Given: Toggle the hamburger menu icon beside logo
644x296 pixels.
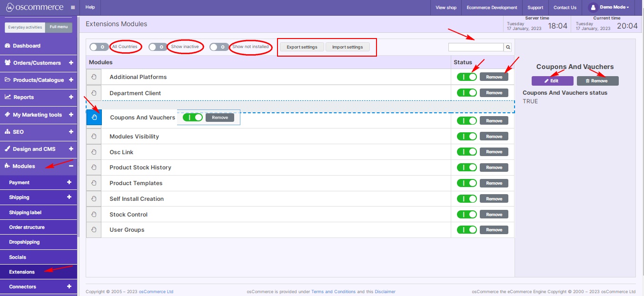Looking at the screenshot, I should 72,8.
